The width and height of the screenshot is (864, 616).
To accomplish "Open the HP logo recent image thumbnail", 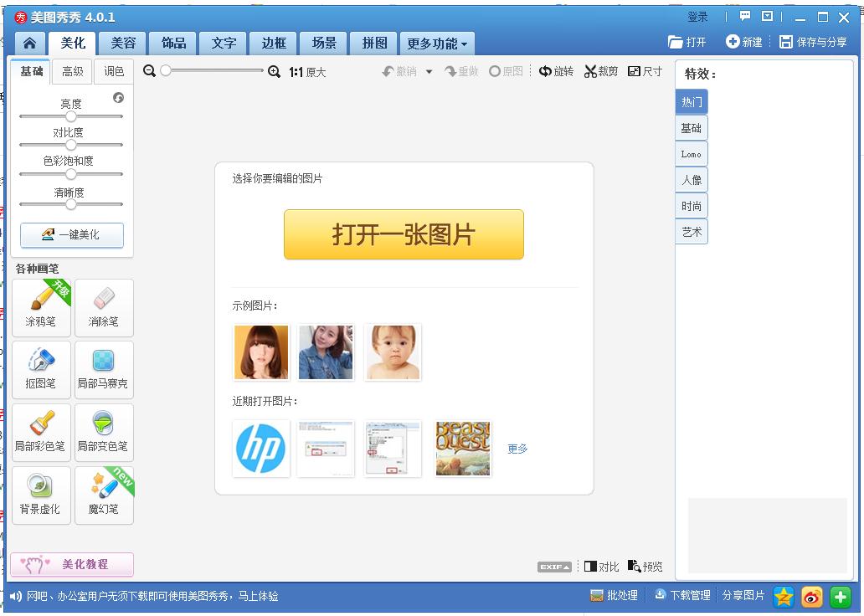I will click(261, 449).
